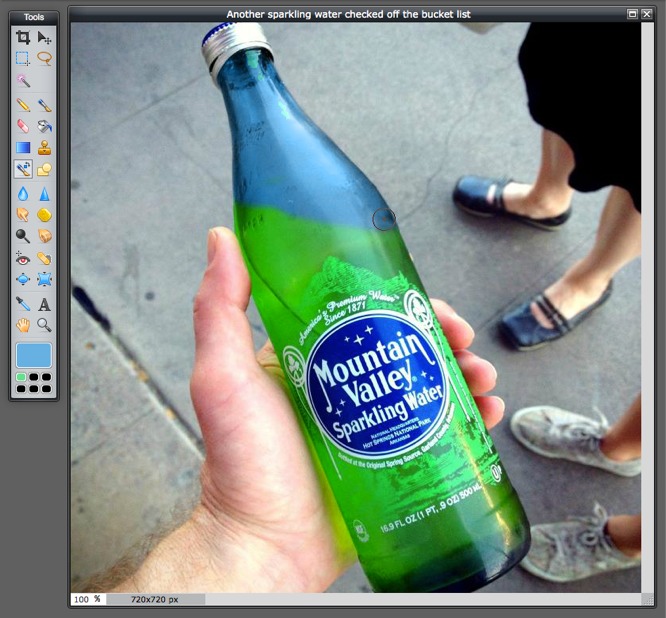666x618 pixels.
Task: Select the Drawing shapes tool
Action: pos(44,169)
